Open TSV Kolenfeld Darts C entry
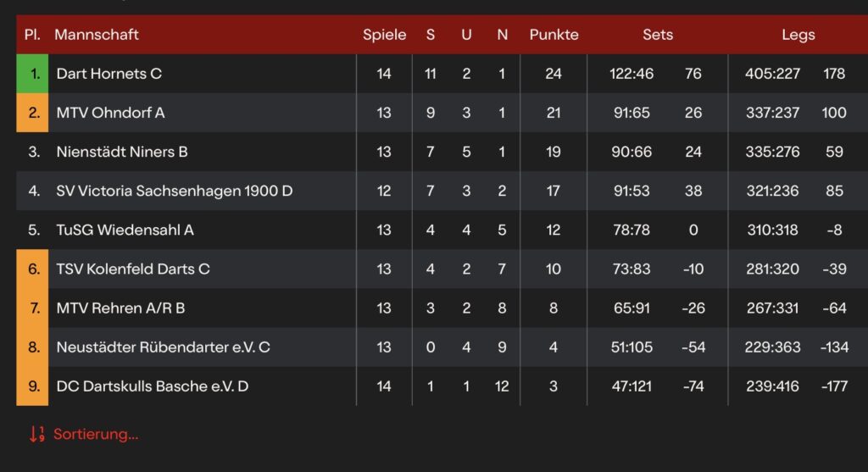The width and height of the screenshot is (868, 472). tap(133, 269)
